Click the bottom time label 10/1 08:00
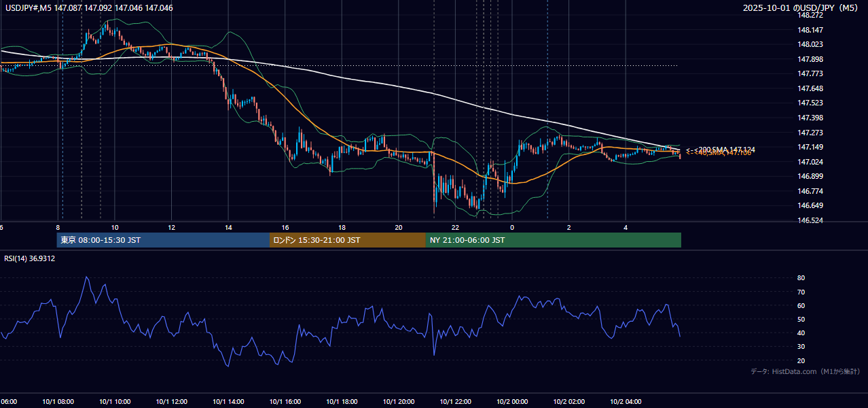 [x=58, y=401]
